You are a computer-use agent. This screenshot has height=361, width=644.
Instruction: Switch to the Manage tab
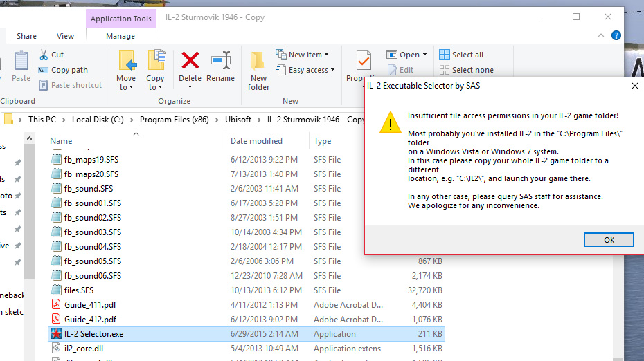[120, 36]
